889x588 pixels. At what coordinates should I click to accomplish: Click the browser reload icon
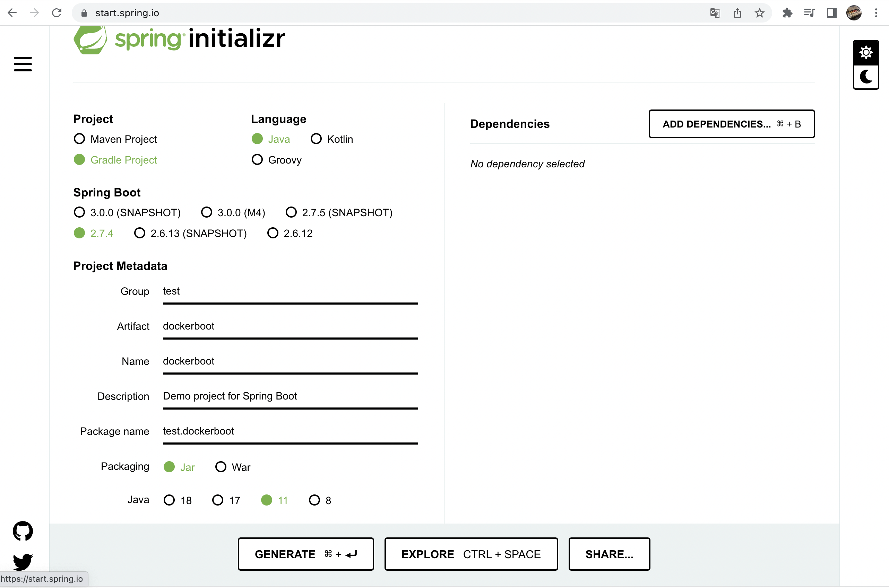pos(57,13)
